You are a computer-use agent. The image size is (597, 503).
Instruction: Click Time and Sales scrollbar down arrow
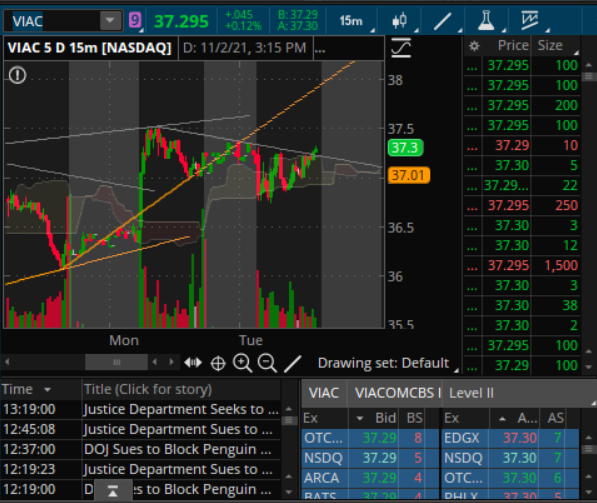coord(589,367)
